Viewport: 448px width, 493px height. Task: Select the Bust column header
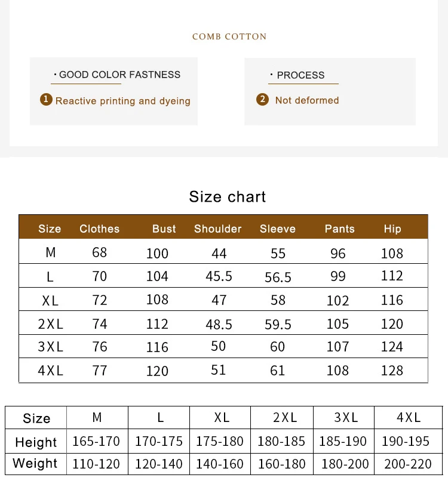[164, 229]
